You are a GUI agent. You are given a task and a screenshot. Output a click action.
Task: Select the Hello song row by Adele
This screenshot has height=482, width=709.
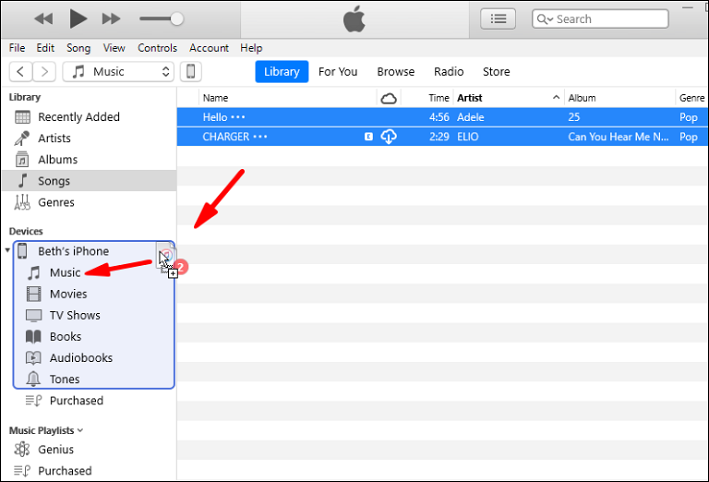[442, 117]
